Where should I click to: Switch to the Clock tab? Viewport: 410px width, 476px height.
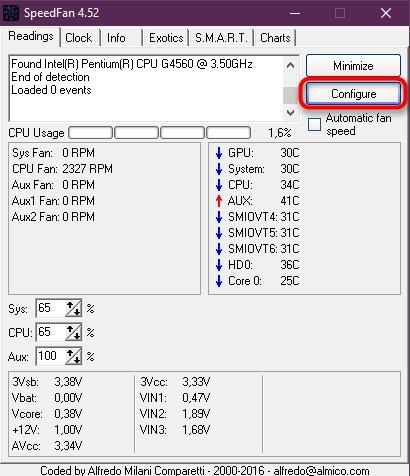coord(79,38)
